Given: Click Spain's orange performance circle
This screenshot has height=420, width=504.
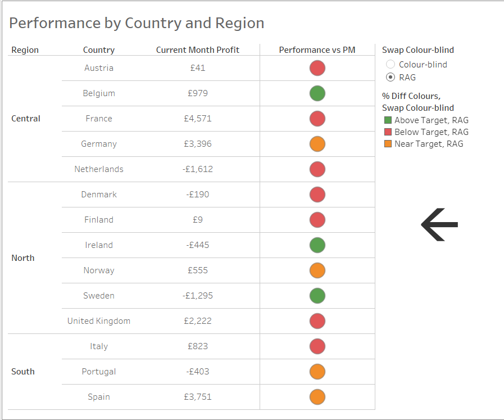Looking at the screenshot, I should tap(317, 397).
